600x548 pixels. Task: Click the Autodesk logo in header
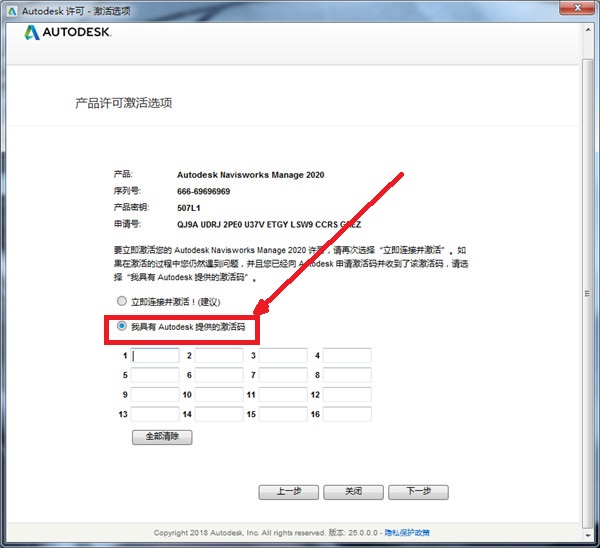tap(68, 33)
